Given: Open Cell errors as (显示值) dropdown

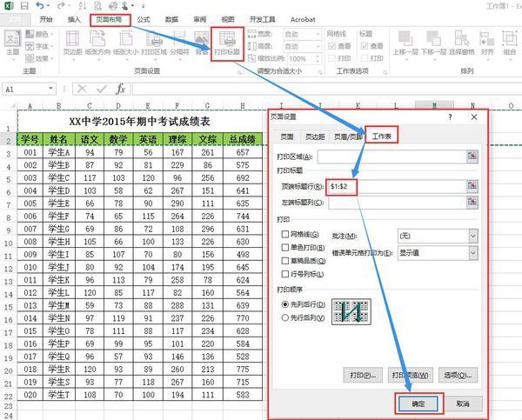Looking at the screenshot, I should 473,253.
